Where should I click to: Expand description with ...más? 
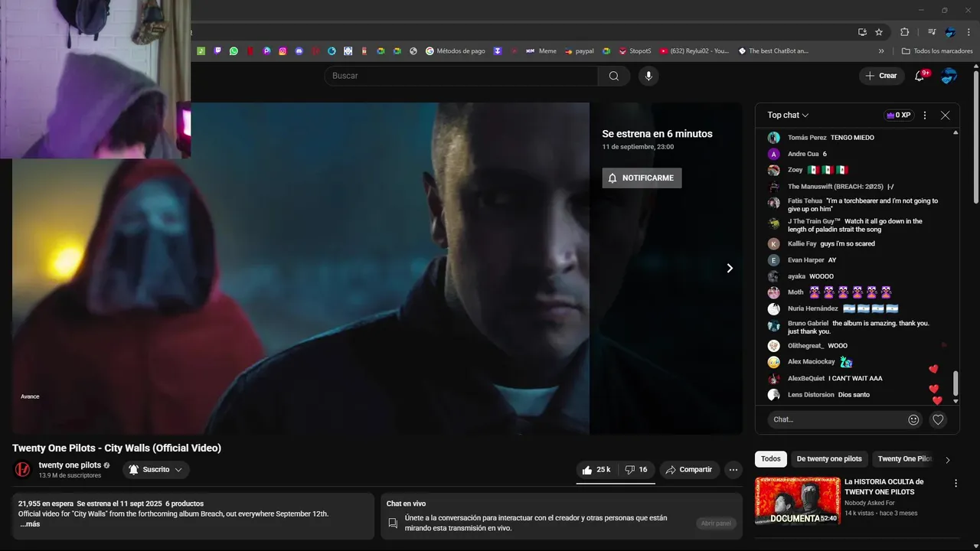[30, 524]
